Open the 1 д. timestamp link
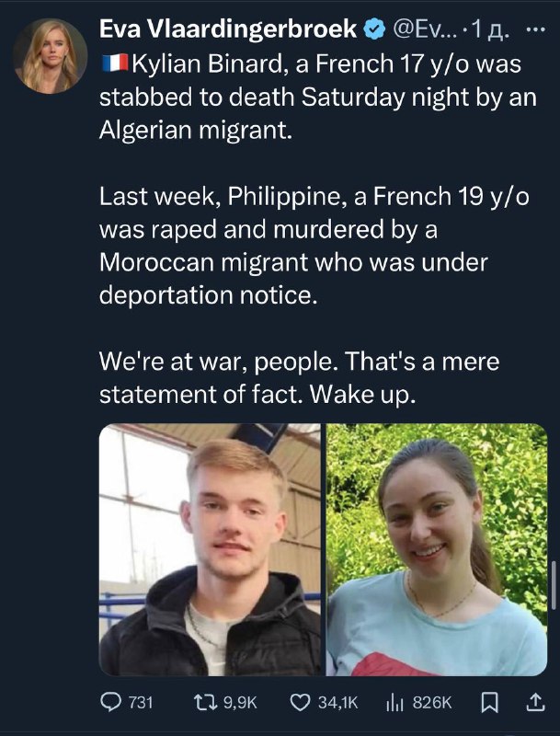Viewport: 560px width, 736px height. (x=491, y=30)
